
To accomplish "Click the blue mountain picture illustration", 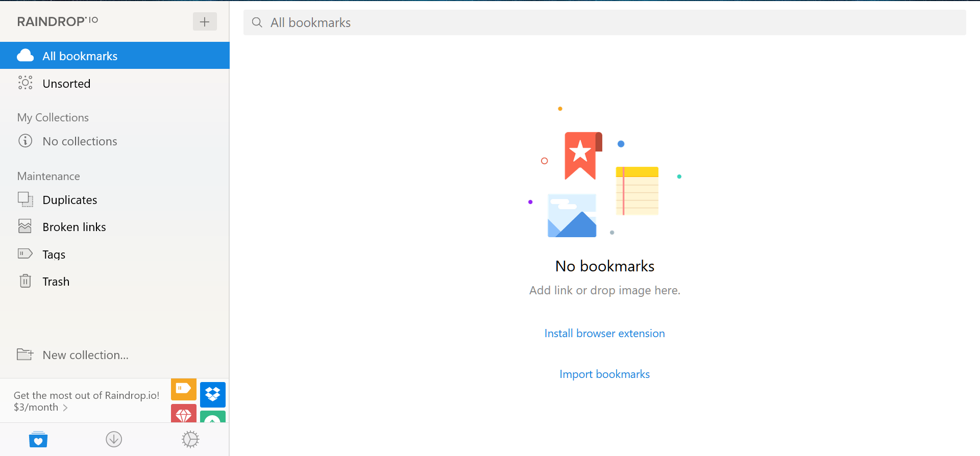I will [572, 215].
